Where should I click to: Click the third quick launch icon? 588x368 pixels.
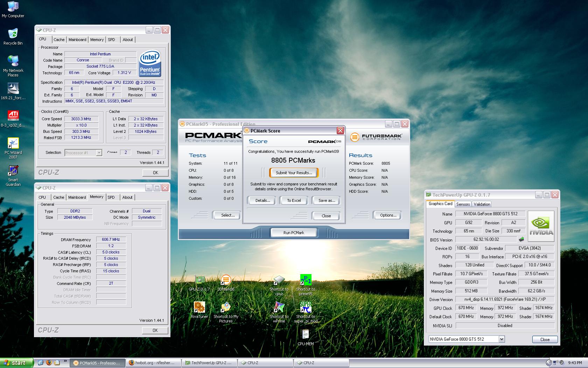click(57, 363)
